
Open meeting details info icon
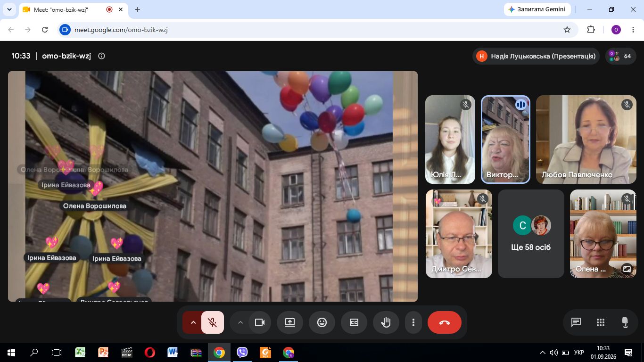coord(101,56)
